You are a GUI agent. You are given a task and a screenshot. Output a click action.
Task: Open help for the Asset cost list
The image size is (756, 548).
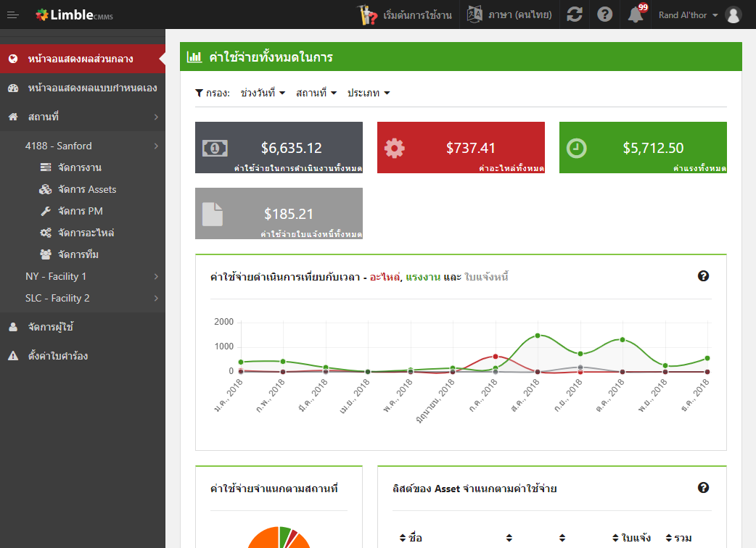pos(703,488)
